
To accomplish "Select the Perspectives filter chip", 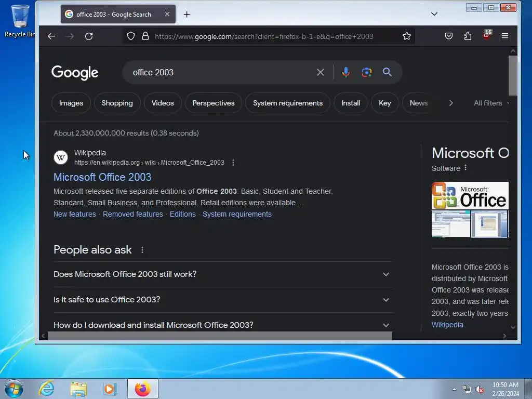I will pyautogui.click(x=214, y=103).
